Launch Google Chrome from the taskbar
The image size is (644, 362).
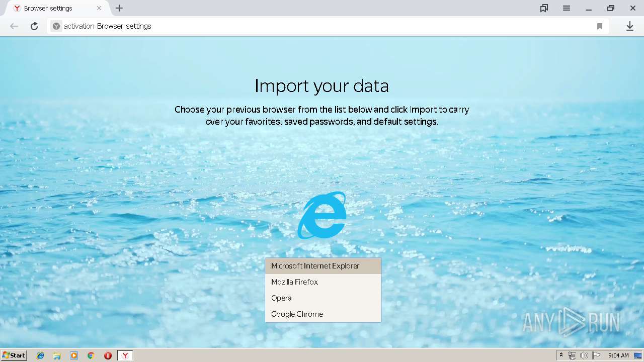point(91,355)
